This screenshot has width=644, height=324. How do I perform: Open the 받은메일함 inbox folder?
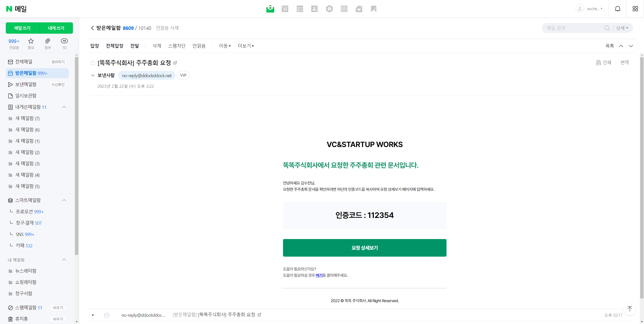pos(26,73)
